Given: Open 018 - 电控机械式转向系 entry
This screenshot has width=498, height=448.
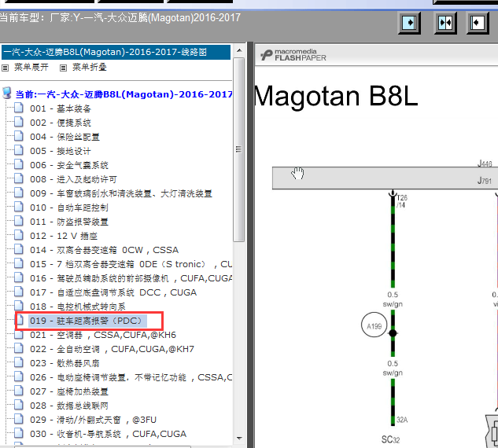Looking at the screenshot, I should (78, 307).
